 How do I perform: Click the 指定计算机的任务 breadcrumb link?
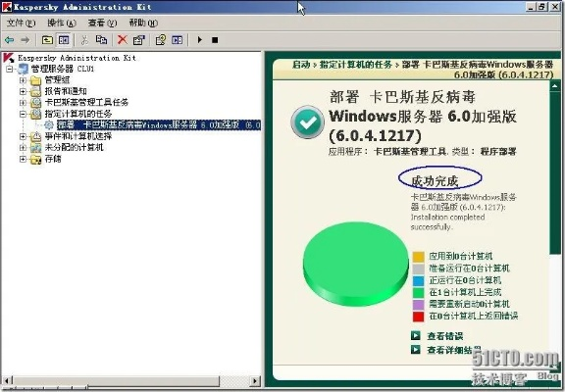tap(356, 65)
